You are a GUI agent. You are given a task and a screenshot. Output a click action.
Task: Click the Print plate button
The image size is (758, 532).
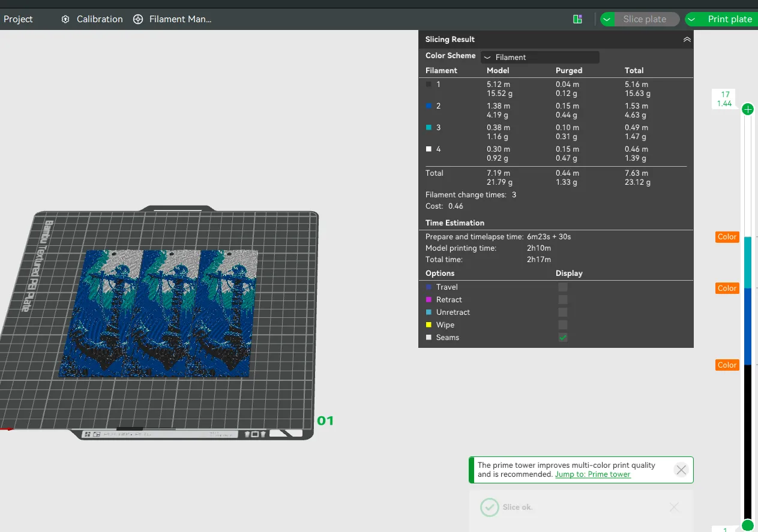coord(729,19)
